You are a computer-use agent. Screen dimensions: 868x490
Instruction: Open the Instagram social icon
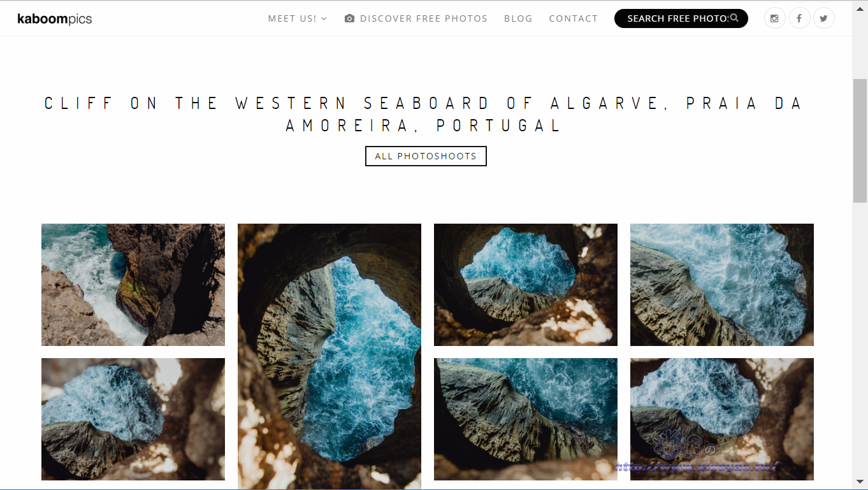(774, 18)
